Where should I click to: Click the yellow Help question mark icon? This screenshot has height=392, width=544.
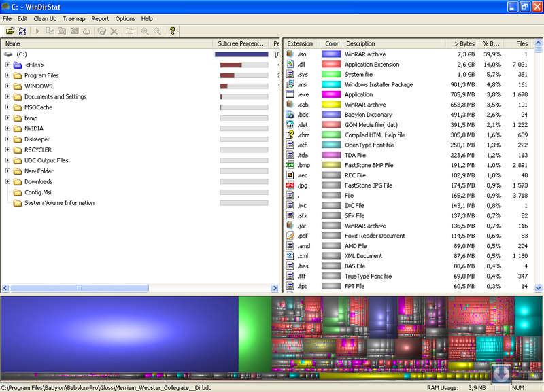173,31
